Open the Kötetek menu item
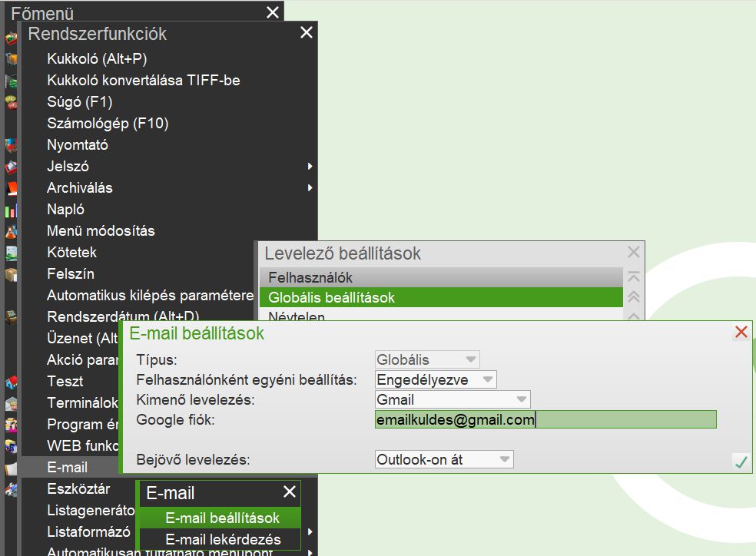Screen dimensions: 756x556 (72, 252)
